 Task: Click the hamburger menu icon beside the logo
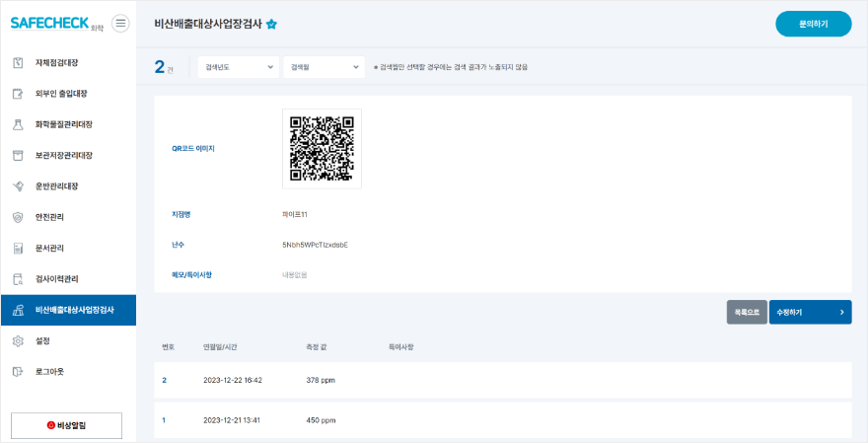point(120,24)
